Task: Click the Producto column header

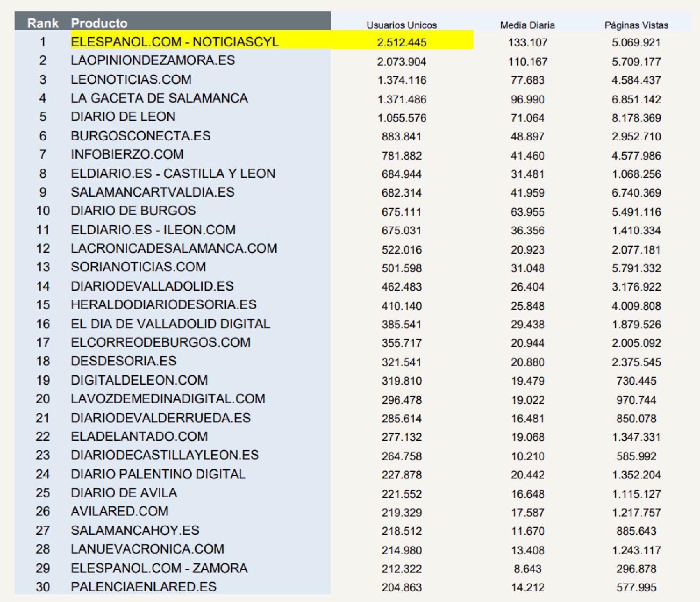Action: point(99,23)
